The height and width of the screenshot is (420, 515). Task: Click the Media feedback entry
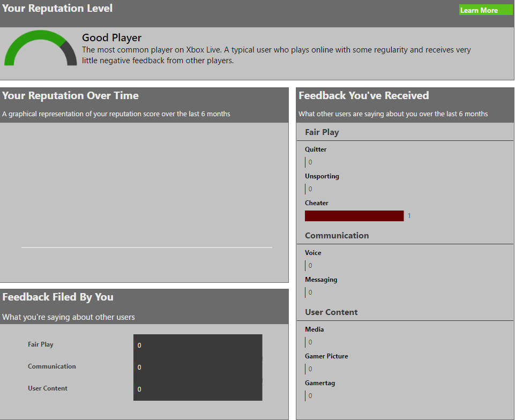click(313, 329)
